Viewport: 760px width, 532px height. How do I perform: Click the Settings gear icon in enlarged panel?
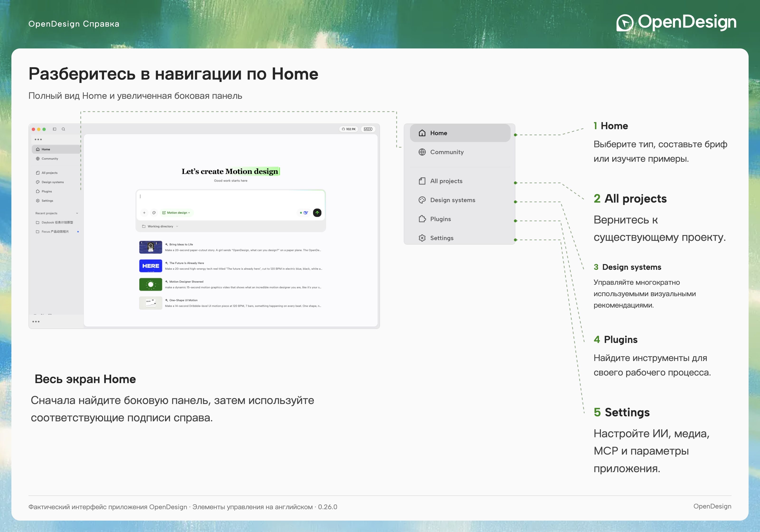click(422, 238)
